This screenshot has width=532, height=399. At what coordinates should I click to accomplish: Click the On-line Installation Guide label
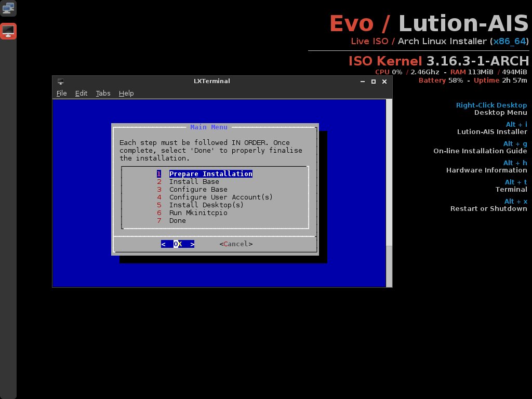tap(480, 151)
